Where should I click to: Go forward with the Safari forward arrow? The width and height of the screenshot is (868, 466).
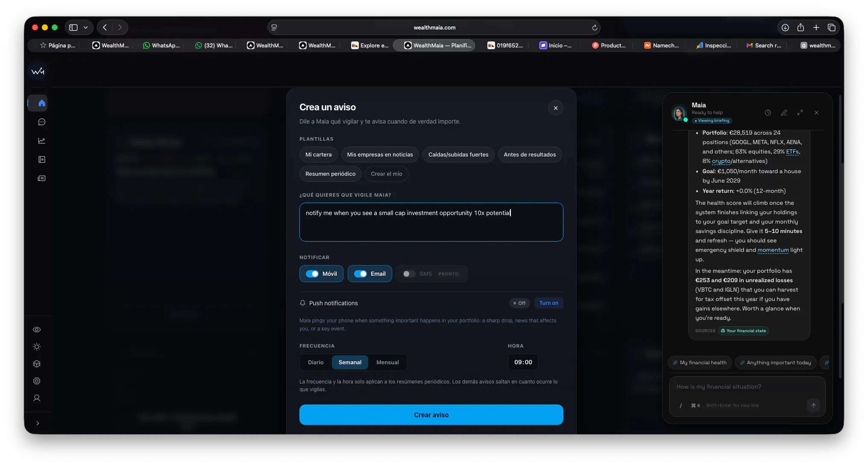[120, 27]
